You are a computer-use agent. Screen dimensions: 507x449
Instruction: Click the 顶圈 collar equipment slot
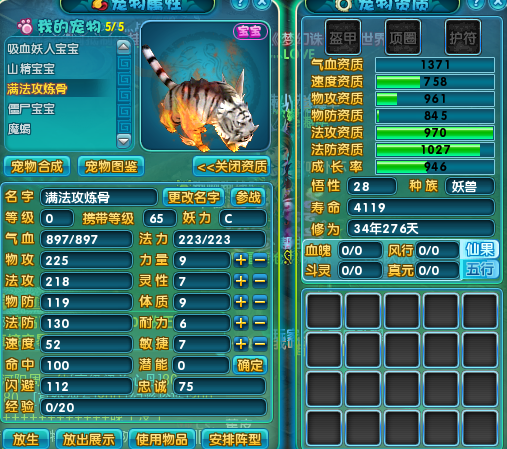coord(403,37)
